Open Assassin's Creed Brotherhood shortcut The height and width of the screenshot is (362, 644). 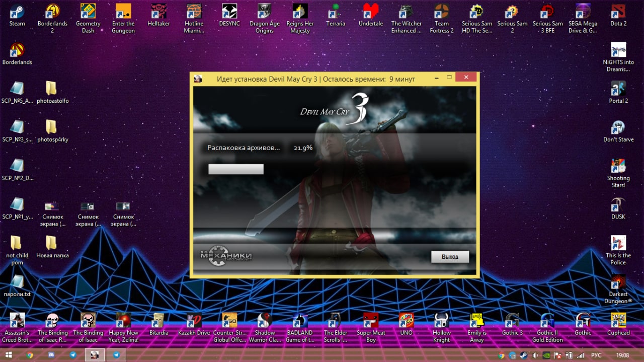coord(17,328)
